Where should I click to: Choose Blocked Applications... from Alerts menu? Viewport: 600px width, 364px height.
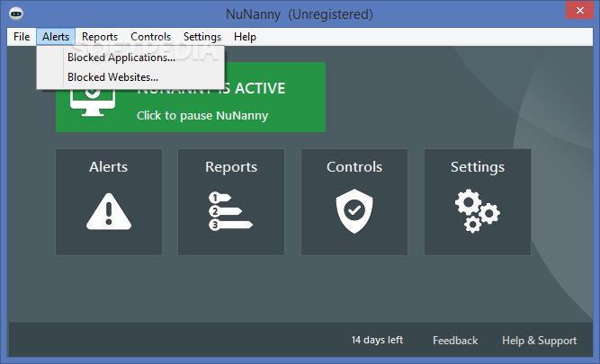[130, 58]
